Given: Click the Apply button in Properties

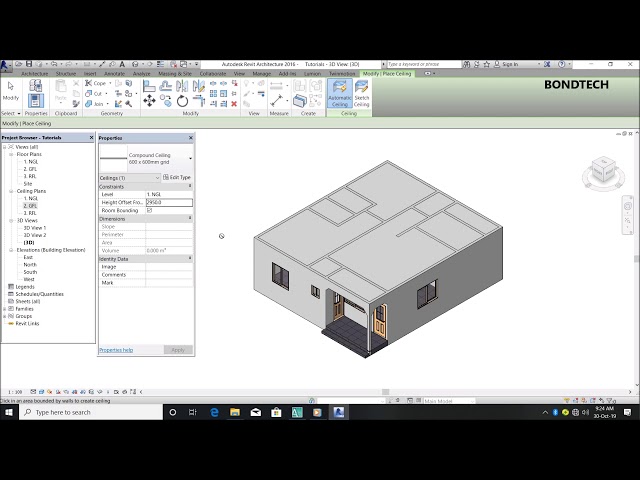Looking at the screenshot, I should [178, 350].
